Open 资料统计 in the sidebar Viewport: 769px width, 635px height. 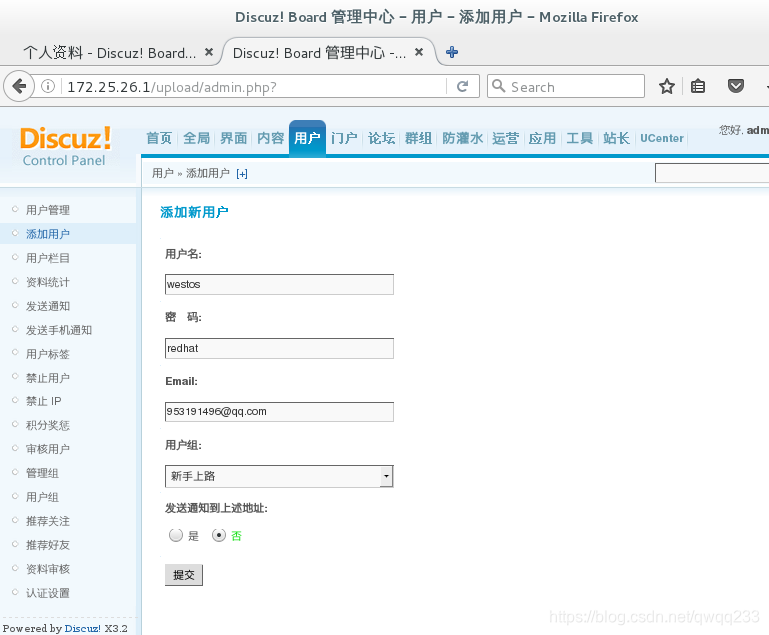point(48,282)
